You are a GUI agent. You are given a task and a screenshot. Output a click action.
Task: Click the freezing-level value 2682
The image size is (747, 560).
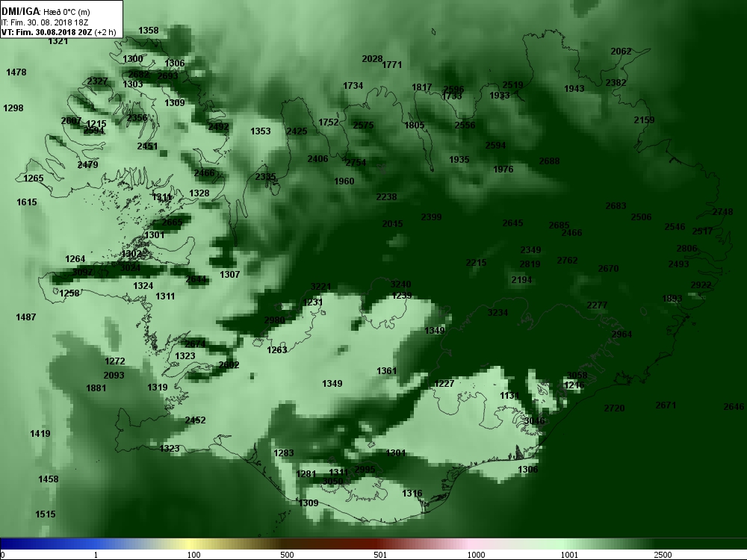[139, 74]
